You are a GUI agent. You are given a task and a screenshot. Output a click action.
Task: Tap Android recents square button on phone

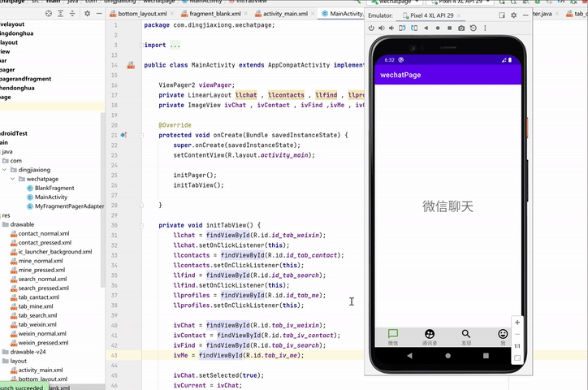[486, 356]
